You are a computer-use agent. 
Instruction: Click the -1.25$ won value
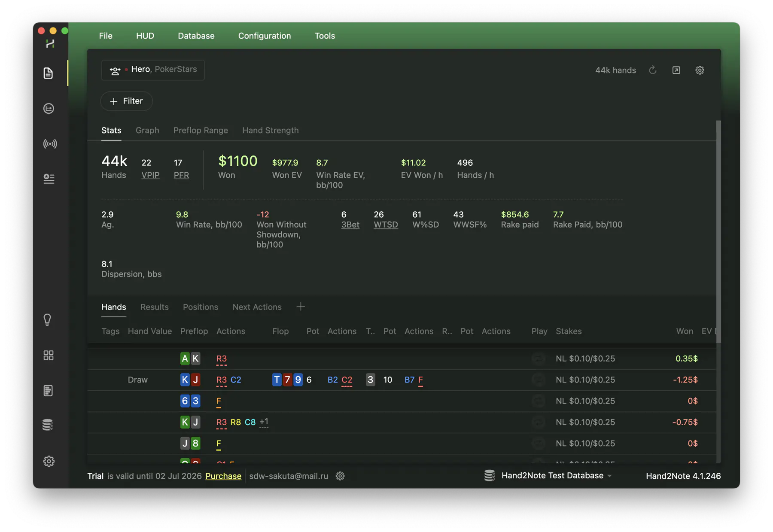pyautogui.click(x=685, y=380)
